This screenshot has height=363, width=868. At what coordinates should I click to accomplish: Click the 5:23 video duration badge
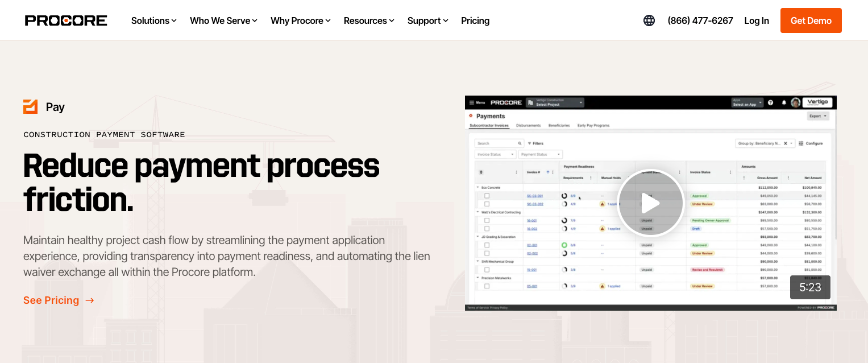(x=810, y=287)
